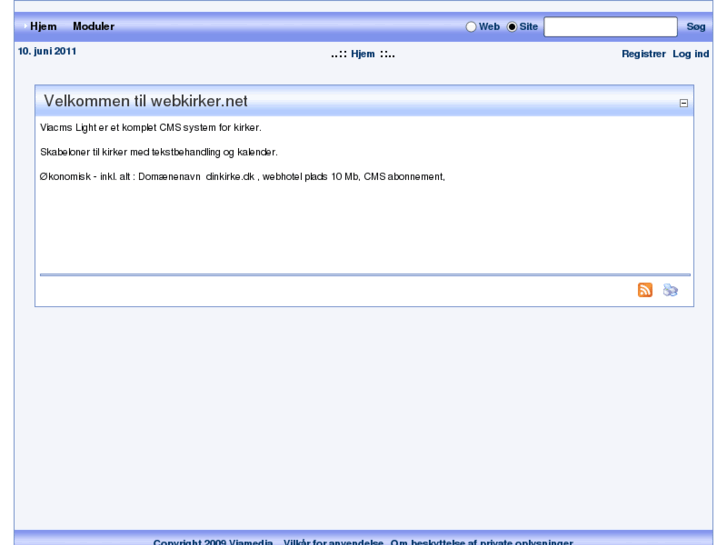Collapse the Velkommen til webkirker.net module
Viewport: 727px width, 545px height.
click(683, 103)
